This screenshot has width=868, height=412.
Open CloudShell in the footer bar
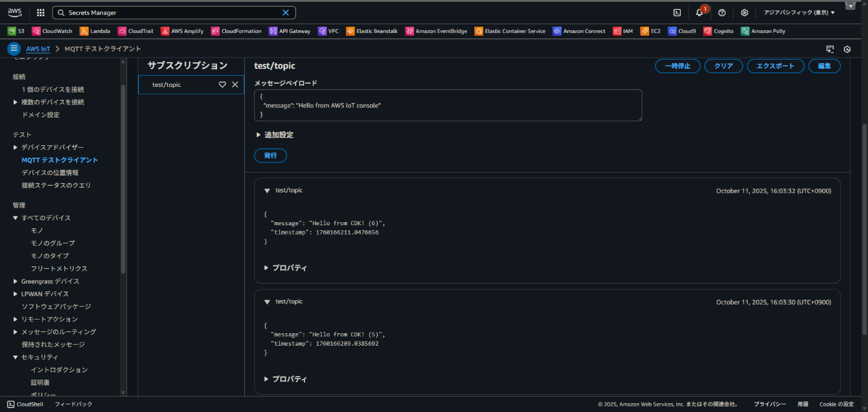pos(25,404)
